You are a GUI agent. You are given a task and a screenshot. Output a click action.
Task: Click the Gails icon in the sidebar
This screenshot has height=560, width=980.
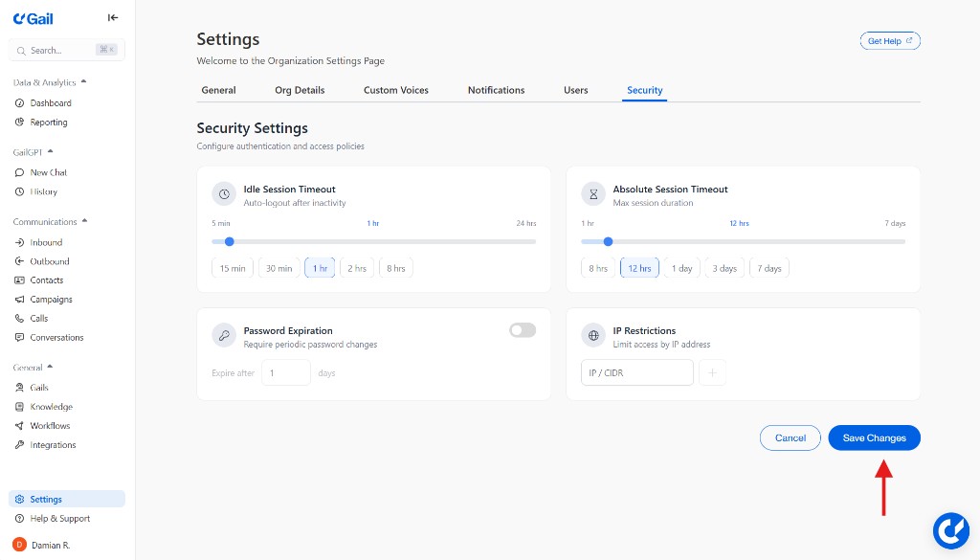20,388
